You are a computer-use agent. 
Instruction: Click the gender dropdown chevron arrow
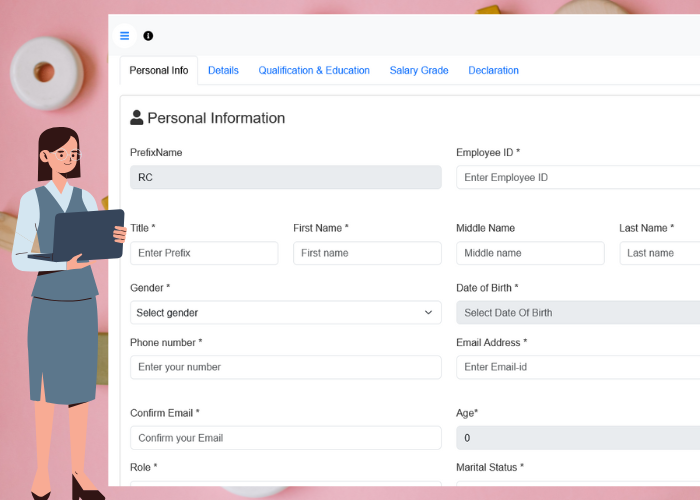429,313
